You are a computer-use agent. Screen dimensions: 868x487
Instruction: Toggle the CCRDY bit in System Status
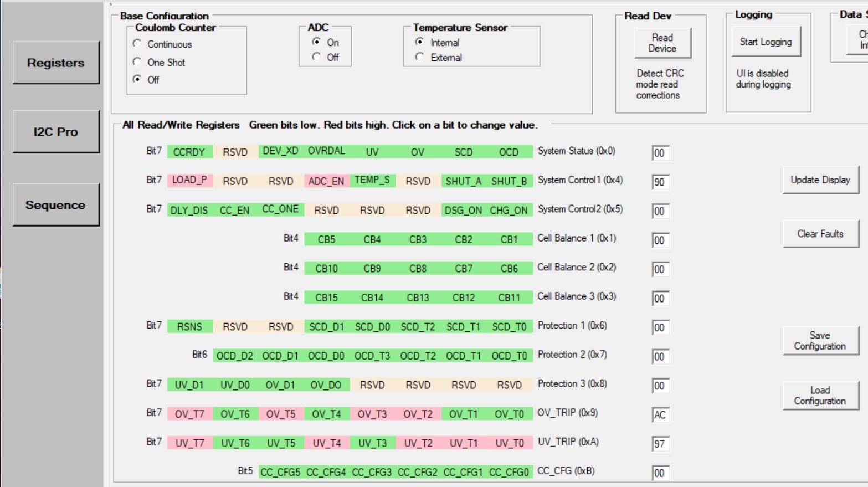189,152
